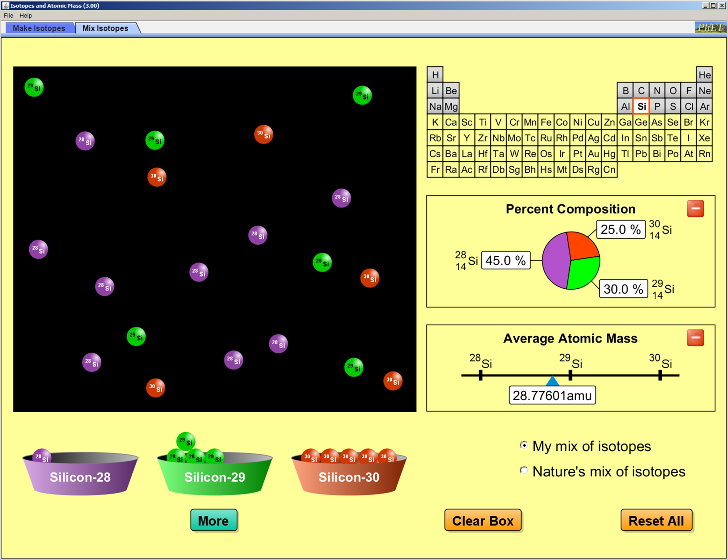Screen dimensions: 728x560
Task: Click the Silicon-28 bucket
Action: (x=80, y=477)
